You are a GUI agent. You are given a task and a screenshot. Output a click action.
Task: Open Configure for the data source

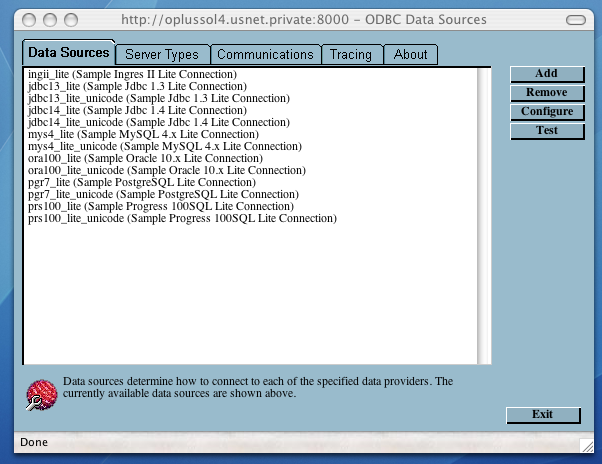click(546, 112)
